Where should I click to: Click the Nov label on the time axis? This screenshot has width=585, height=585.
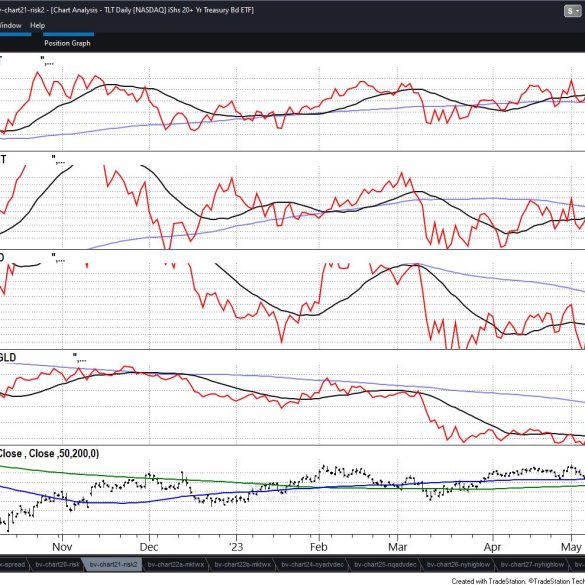62,547
